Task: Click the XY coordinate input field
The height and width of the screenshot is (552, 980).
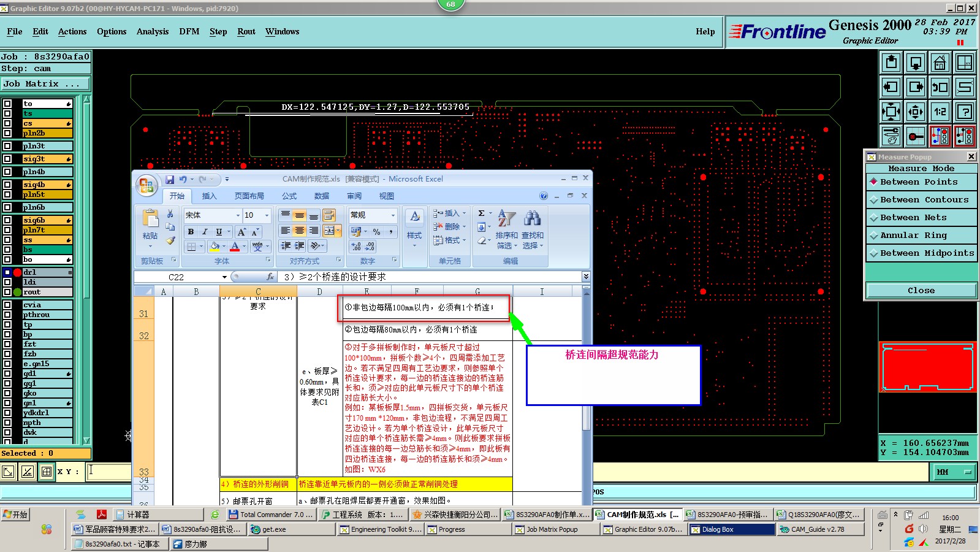Action: [x=108, y=472]
